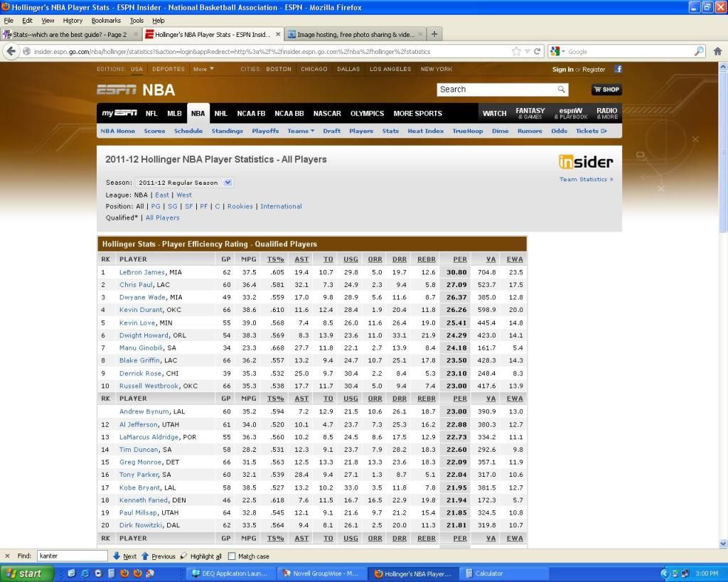
Task: Filter the league by East
Action: (x=162, y=195)
